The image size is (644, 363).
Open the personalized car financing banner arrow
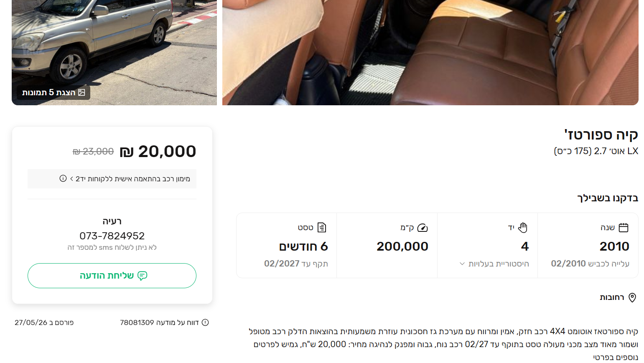coord(72,179)
